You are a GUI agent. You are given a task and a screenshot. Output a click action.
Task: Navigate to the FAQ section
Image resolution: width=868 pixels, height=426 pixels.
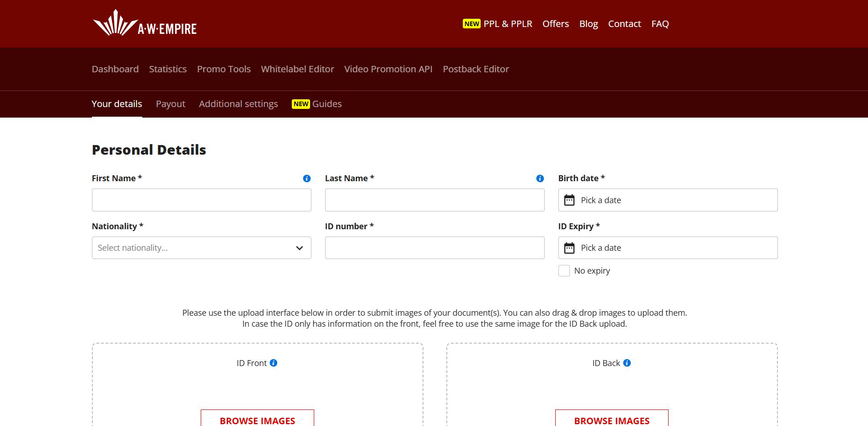tap(660, 23)
